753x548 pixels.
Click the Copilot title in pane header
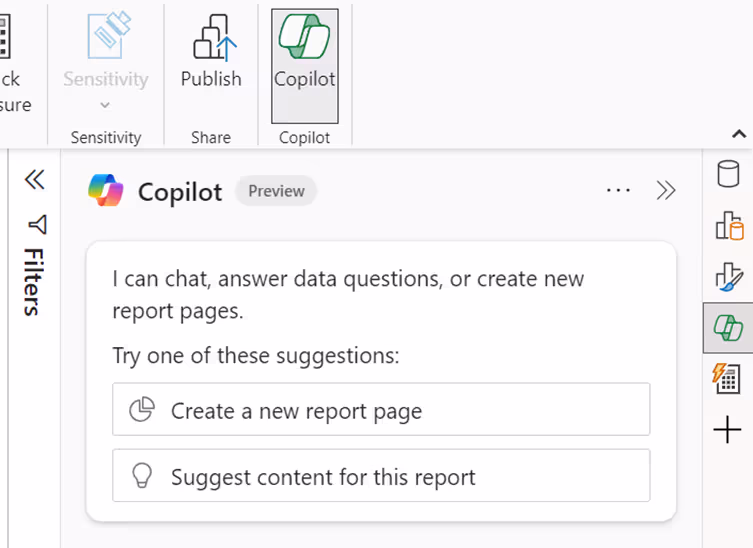click(180, 193)
